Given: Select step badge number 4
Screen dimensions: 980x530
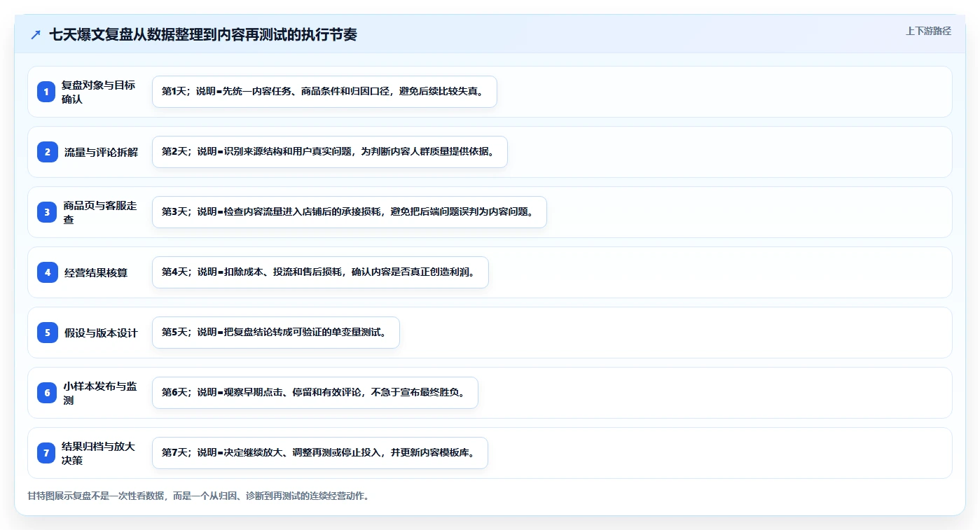Looking at the screenshot, I should pyautogui.click(x=47, y=272).
